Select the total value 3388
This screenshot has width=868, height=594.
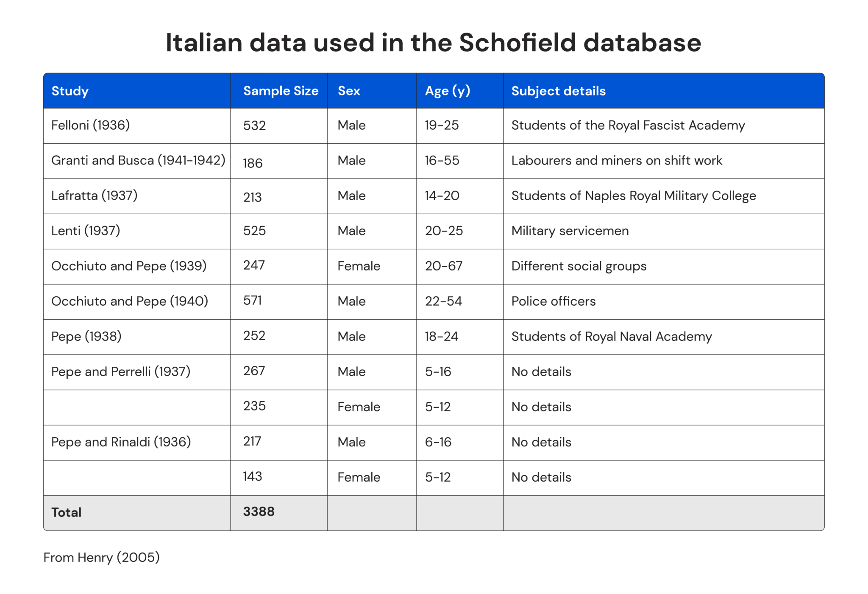point(259,512)
